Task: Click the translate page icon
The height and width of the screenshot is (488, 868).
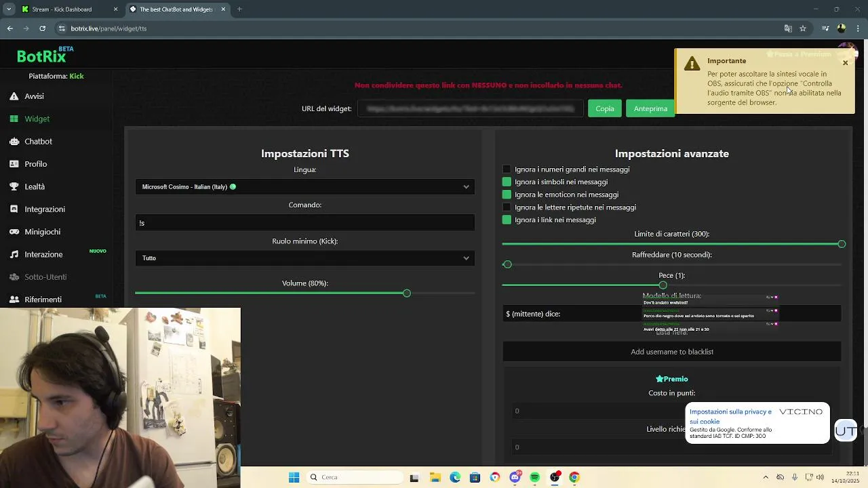Action: [x=788, y=28]
